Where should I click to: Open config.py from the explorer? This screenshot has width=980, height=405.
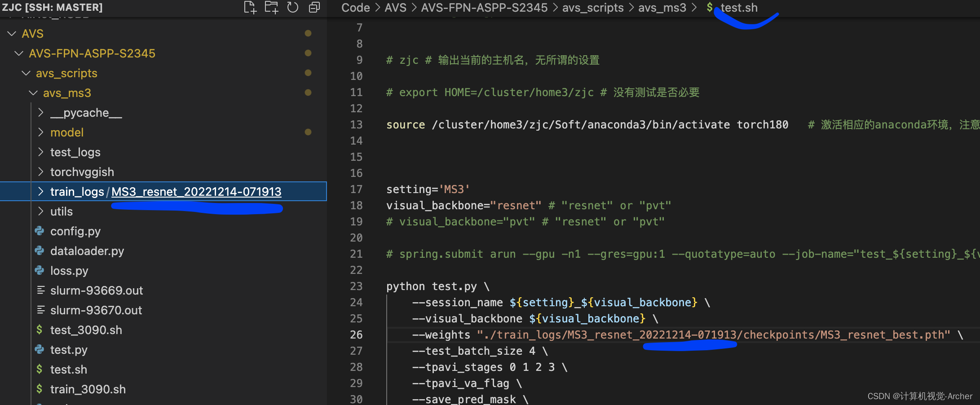click(x=75, y=231)
